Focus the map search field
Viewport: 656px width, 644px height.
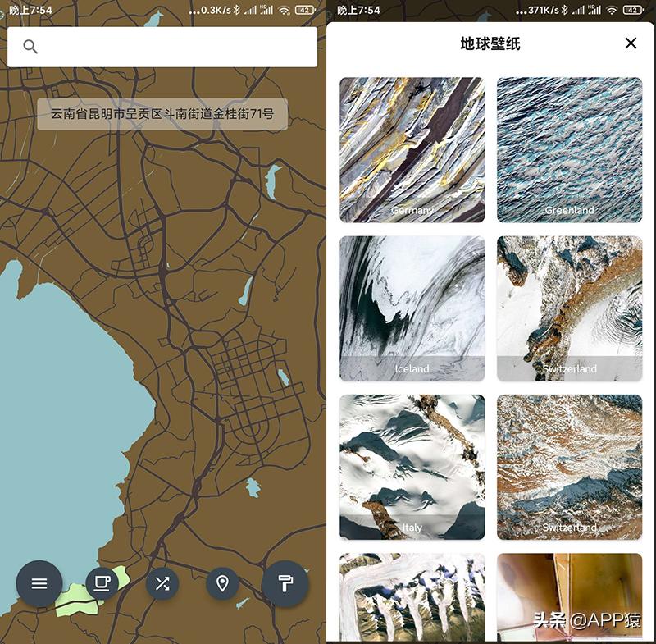pos(162,47)
